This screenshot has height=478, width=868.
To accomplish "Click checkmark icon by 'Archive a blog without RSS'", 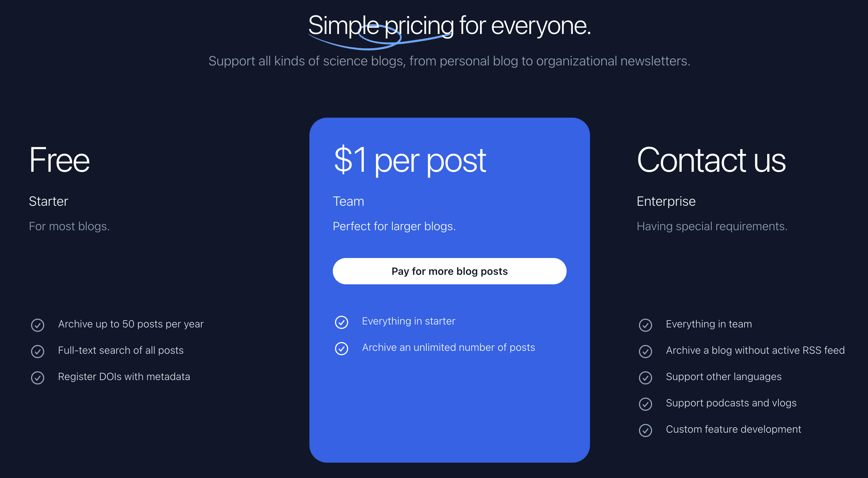I will 646,351.
